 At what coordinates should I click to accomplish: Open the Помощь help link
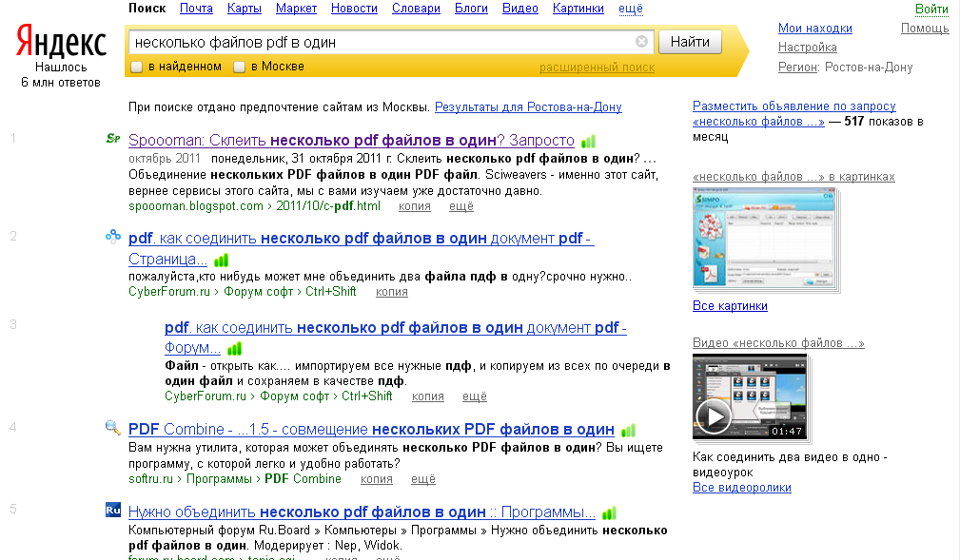point(925,29)
